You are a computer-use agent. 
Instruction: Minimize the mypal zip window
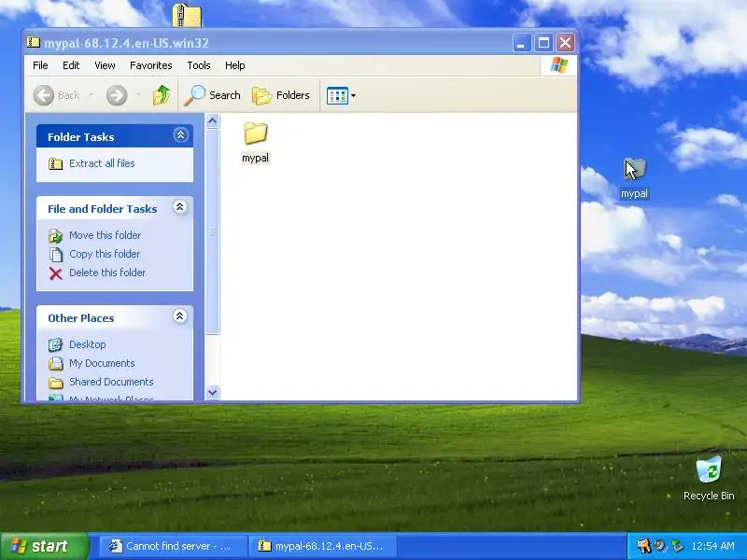click(522, 43)
